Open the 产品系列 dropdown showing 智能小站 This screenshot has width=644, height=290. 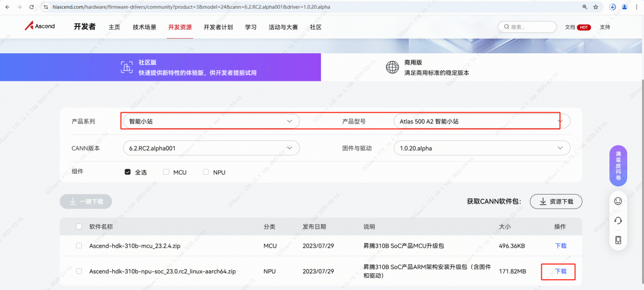tap(211, 121)
